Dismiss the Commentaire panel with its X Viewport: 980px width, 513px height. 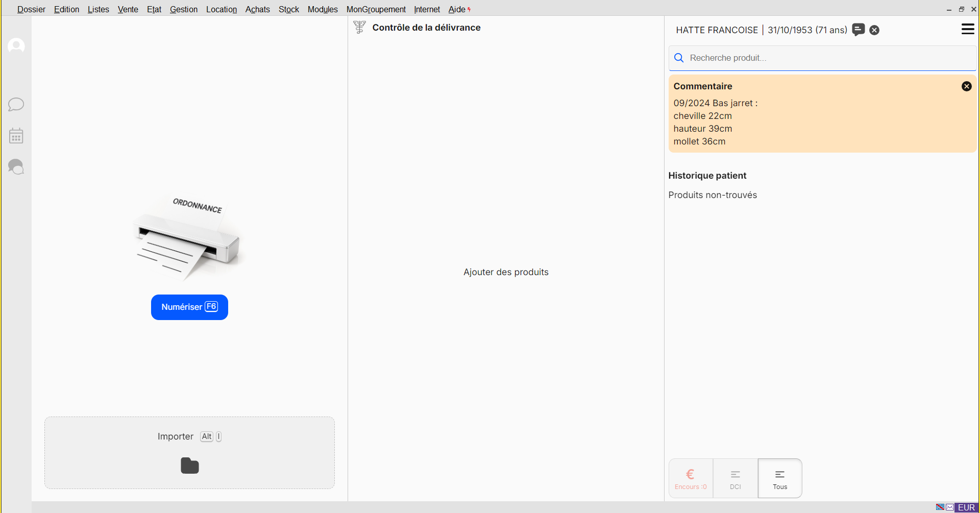pos(967,86)
